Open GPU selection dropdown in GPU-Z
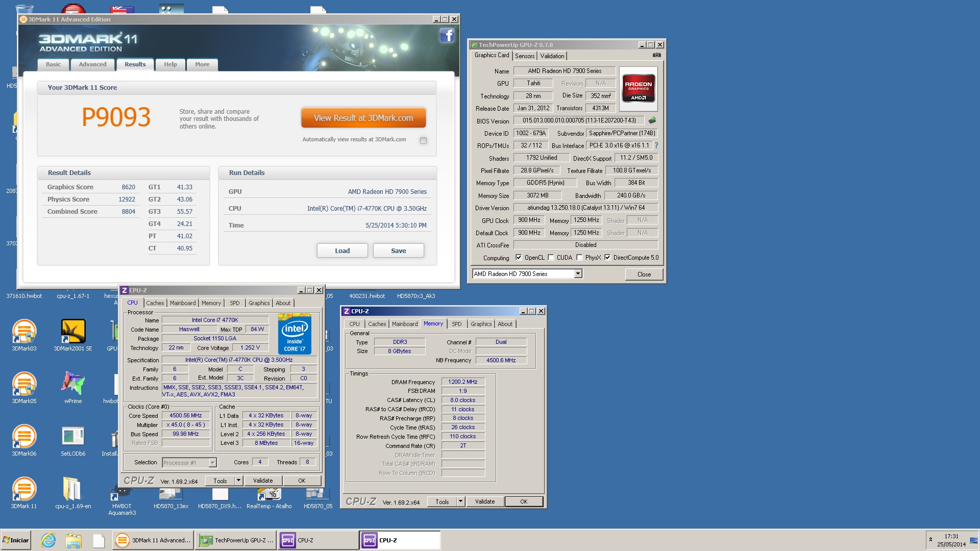This screenshot has height=551, width=980. pyautogui.click(x=578, y=274)
